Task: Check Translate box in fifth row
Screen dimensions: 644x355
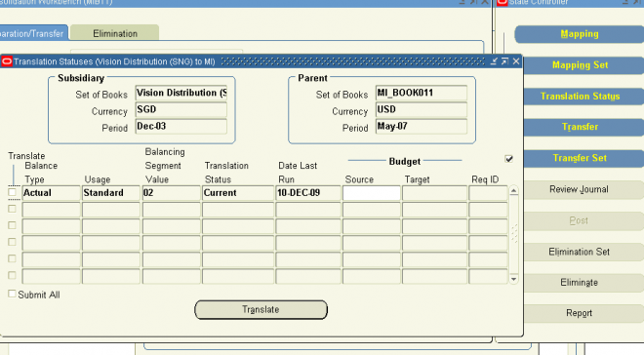Action: (x=13, y=258)
